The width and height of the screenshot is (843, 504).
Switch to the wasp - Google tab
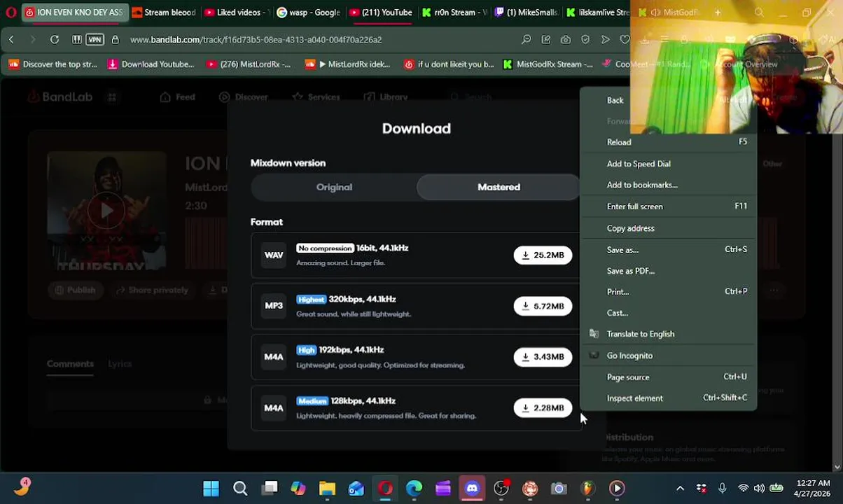tap(309, 13)
